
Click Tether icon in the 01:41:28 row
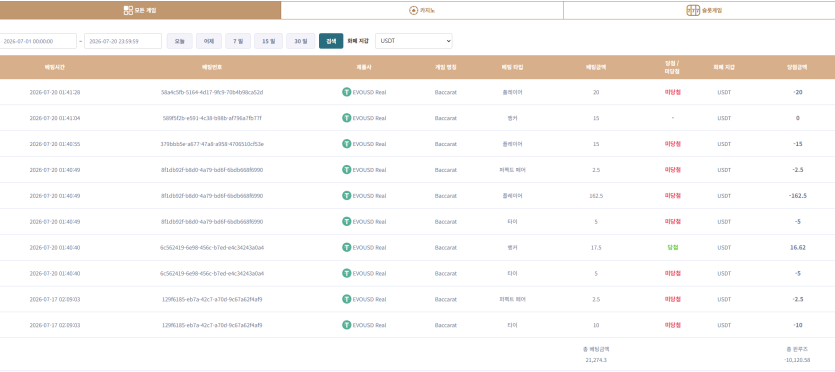[x=347, y=92]
